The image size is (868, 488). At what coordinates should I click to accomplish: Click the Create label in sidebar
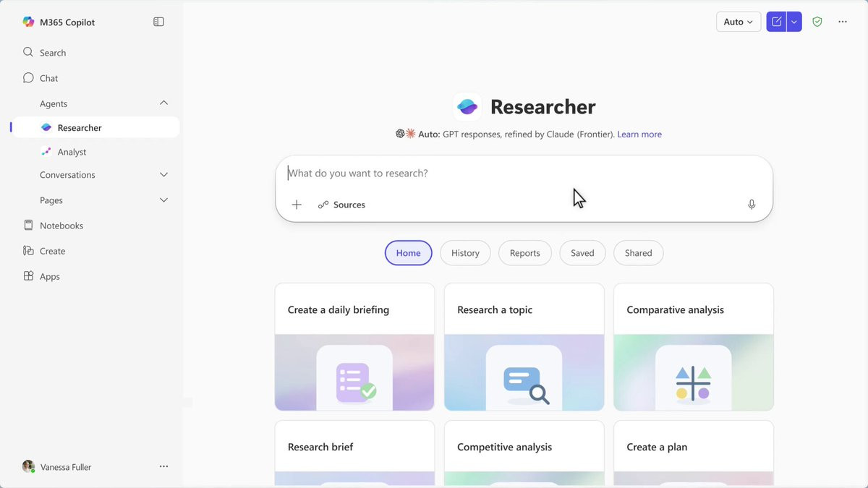pyautogui.click(x=53, y=251)
